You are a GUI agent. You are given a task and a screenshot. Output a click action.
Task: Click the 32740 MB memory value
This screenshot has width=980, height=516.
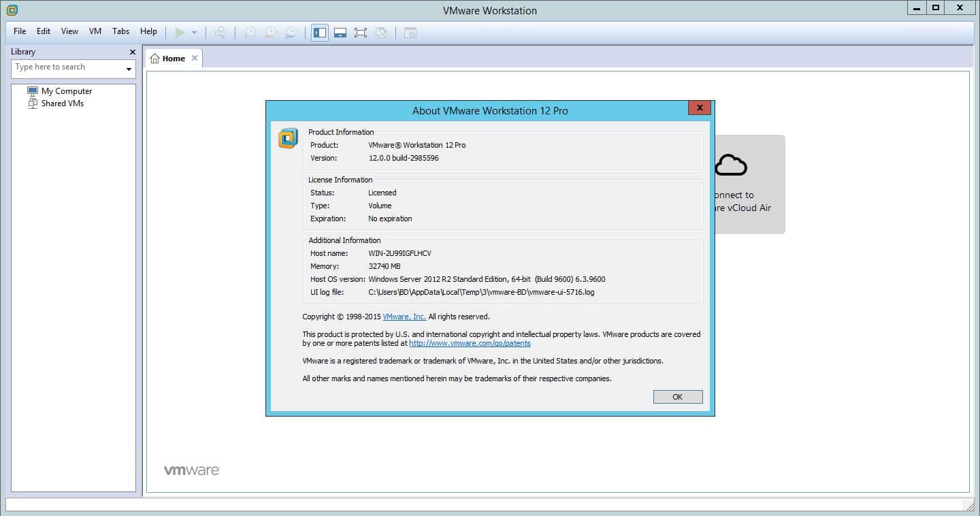coord(385,266)
